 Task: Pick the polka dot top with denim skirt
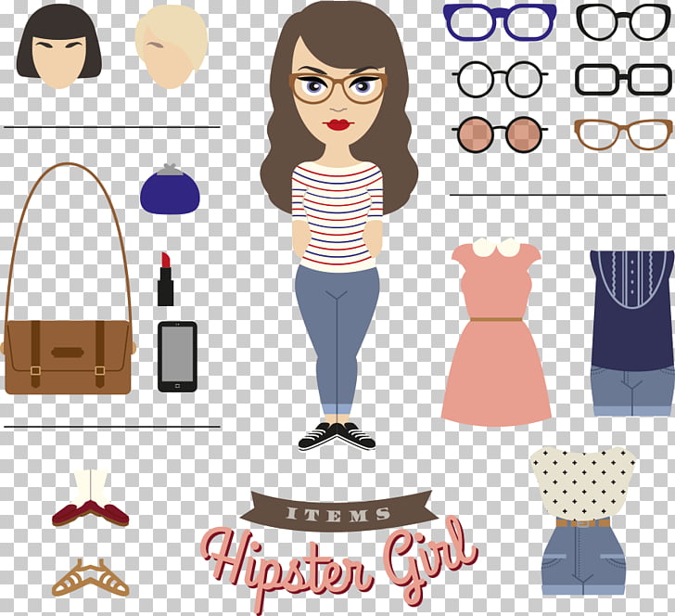click(x=583, y=521)
